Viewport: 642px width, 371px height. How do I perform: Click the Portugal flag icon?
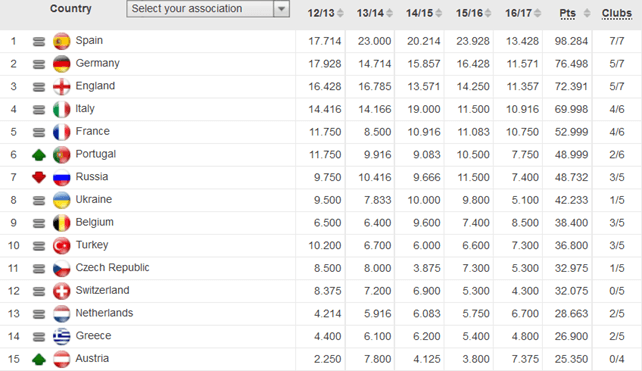61,155
